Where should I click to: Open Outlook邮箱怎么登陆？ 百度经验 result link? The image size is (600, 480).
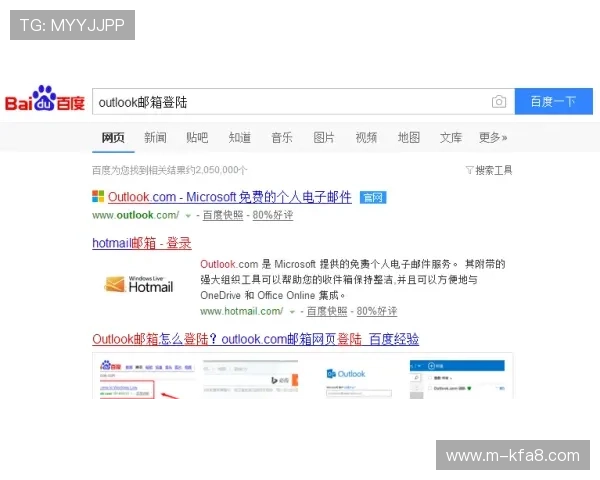(x=256, y=339)
